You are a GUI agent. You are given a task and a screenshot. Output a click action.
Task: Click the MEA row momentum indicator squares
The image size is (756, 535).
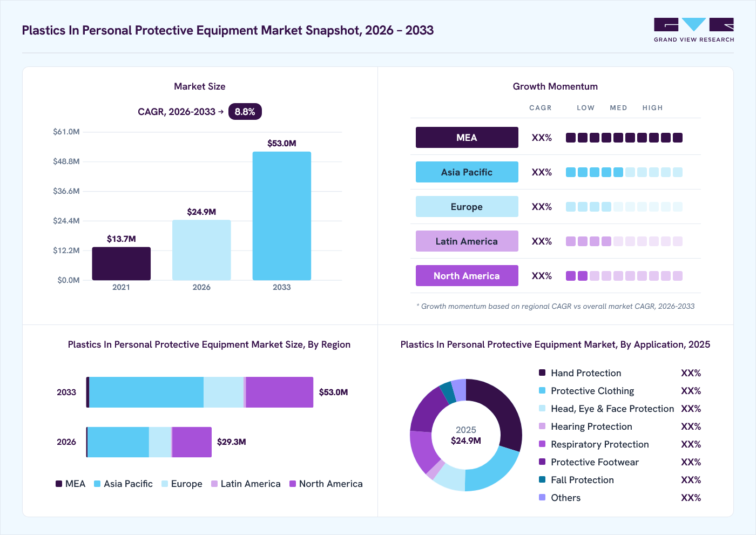pyautogui.click(x=624, y=138)
